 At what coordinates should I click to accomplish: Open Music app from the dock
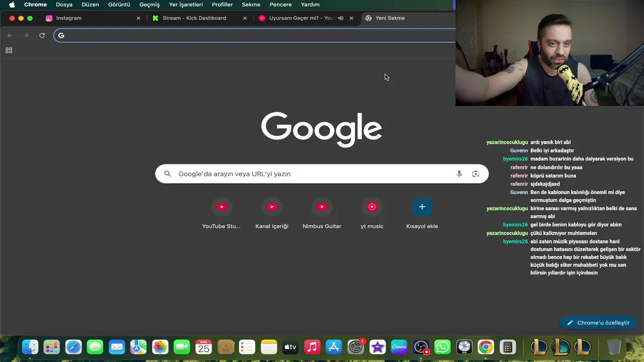point(312,347)
